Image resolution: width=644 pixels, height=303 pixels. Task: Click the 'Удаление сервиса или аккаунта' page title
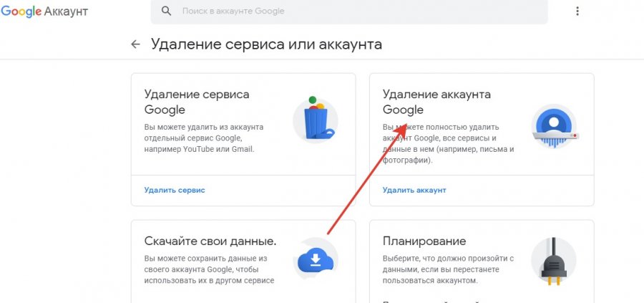pos(267,44)
